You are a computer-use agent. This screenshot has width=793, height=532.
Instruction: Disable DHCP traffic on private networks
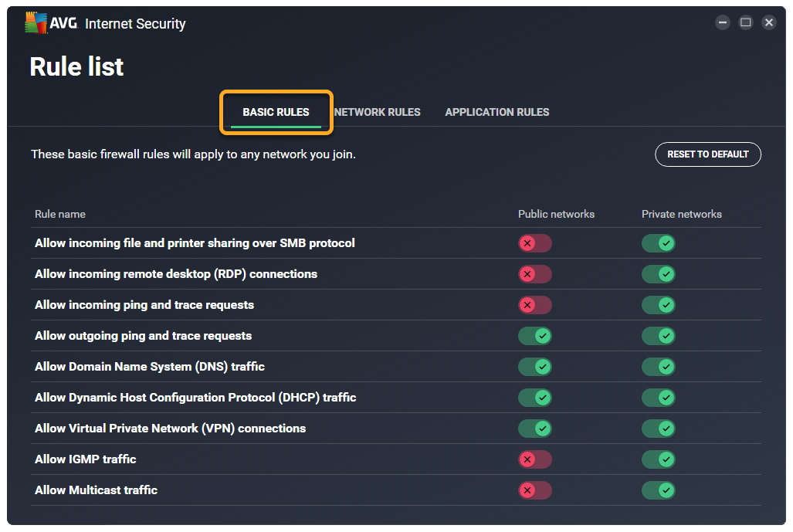[x=659, y=398]
